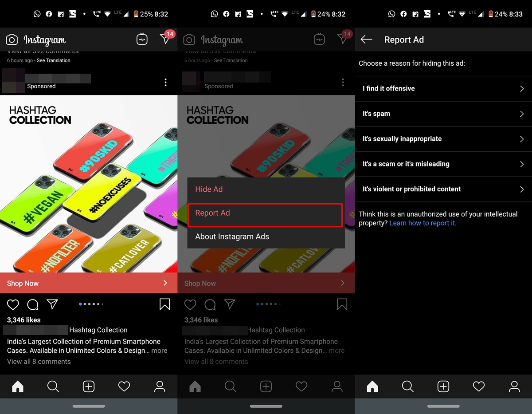
Task: Open direct messages with 14 badge, left screen
Action: pos(166,38)
